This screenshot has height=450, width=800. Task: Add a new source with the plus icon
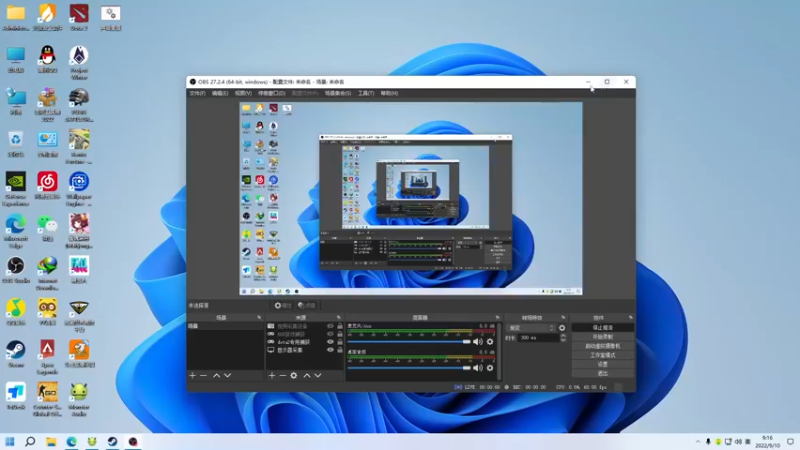click(x=271, y=376)
